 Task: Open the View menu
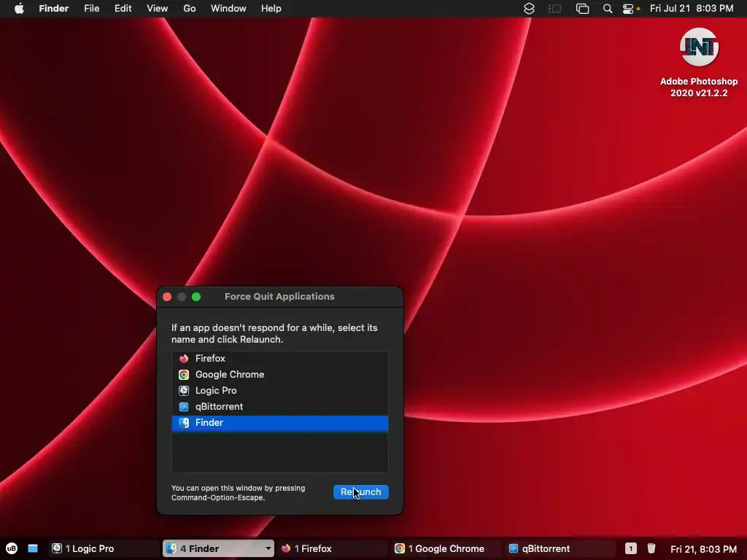(158, 9)
